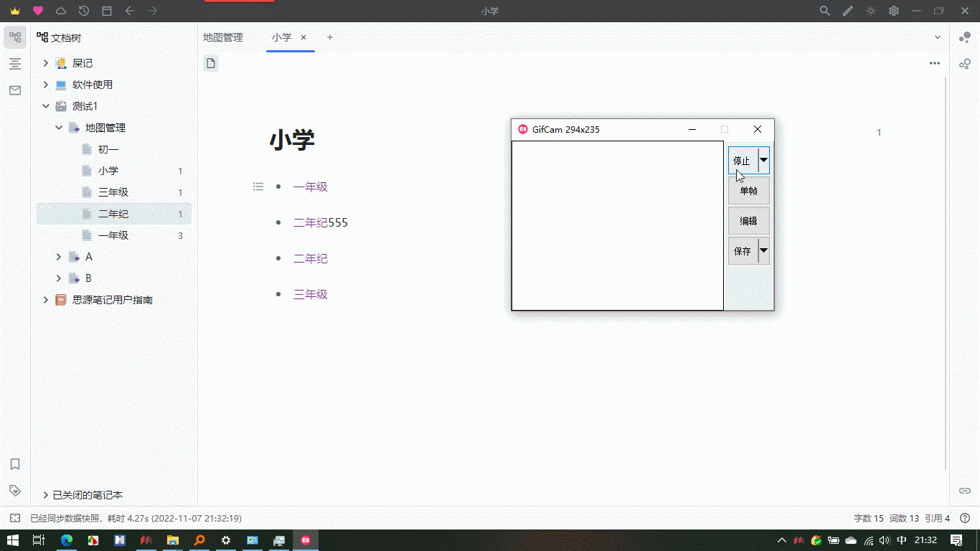This screenshot has width=980, height=551.
Task: Expand the A document node
Action: [59, 257]
